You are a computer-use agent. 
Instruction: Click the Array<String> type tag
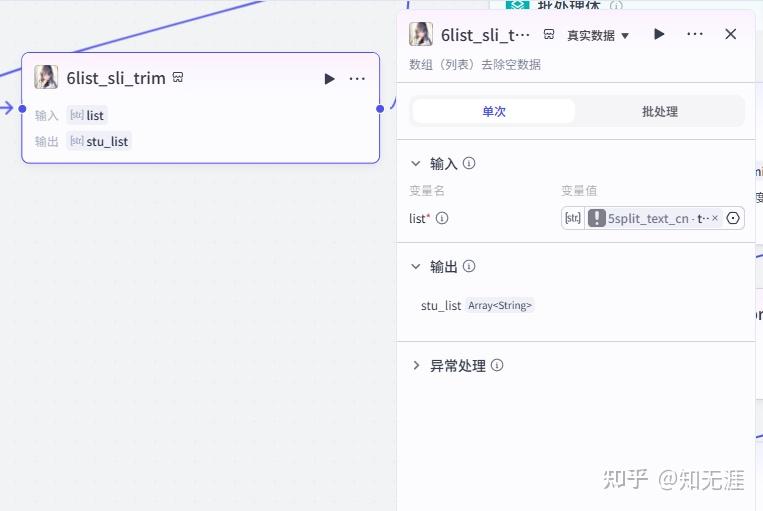point(500,306)
